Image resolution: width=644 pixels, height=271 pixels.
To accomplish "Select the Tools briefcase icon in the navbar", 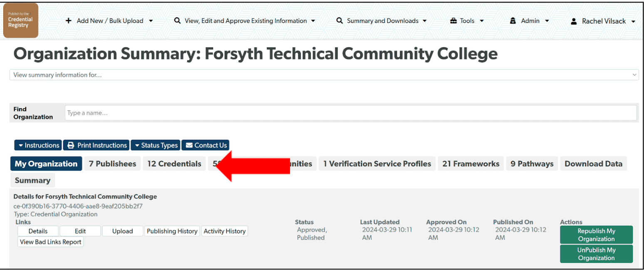I will [454, 20].
